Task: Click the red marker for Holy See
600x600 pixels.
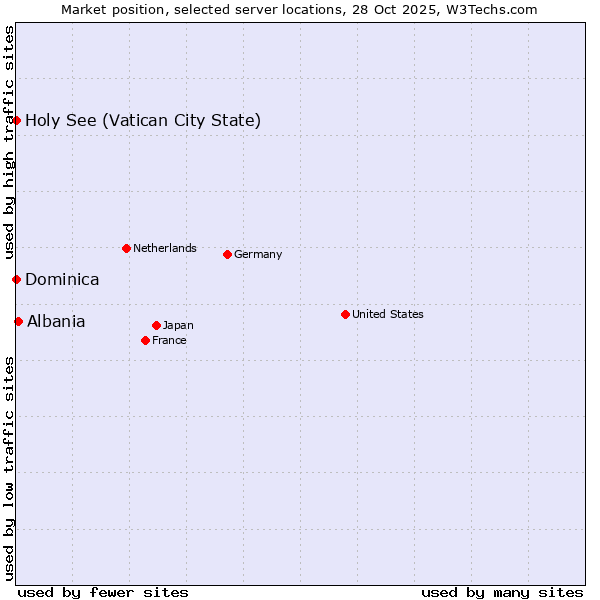Action: [16, 120]
